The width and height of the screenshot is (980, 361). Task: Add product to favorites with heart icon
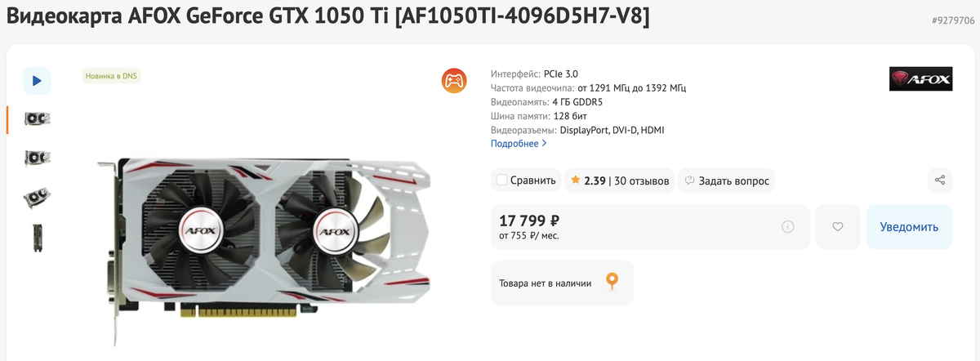coord(838,227)
